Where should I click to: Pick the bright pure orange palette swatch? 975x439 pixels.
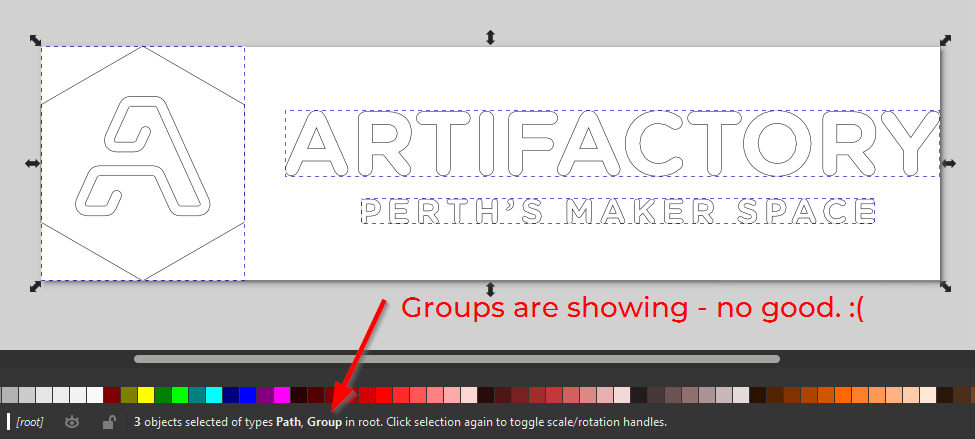click(x=843, y=395)
